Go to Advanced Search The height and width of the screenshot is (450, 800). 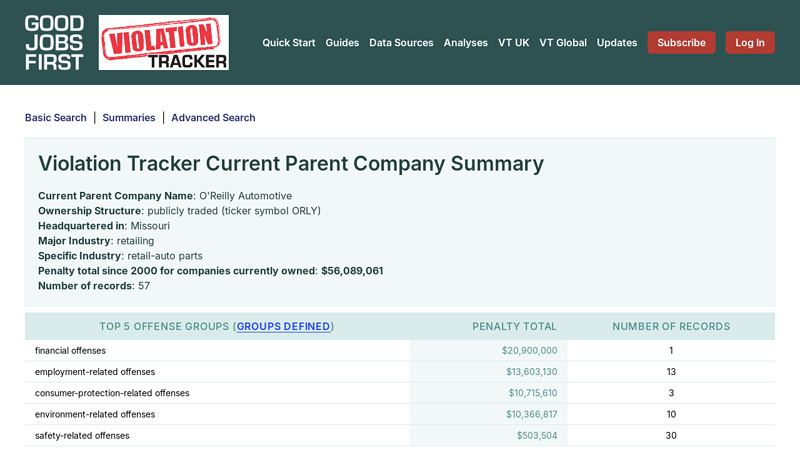click(x=213, y=118)
